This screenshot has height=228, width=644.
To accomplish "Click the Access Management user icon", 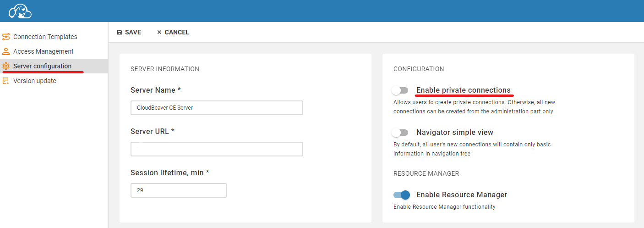I will click(6, 51).
